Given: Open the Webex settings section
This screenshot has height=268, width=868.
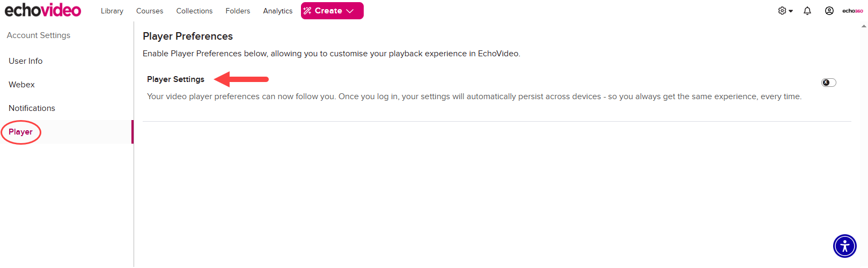Looking at the screenshot, I should [x=21, y=85].
